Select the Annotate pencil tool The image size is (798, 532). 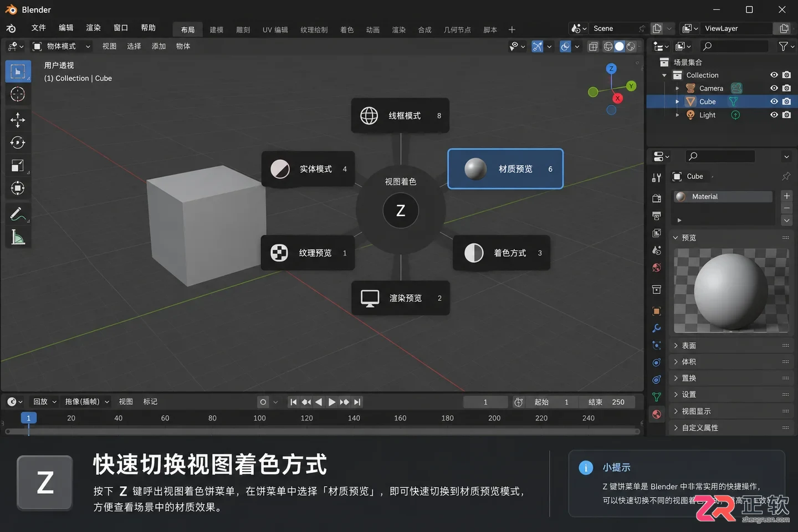point(18,214)
